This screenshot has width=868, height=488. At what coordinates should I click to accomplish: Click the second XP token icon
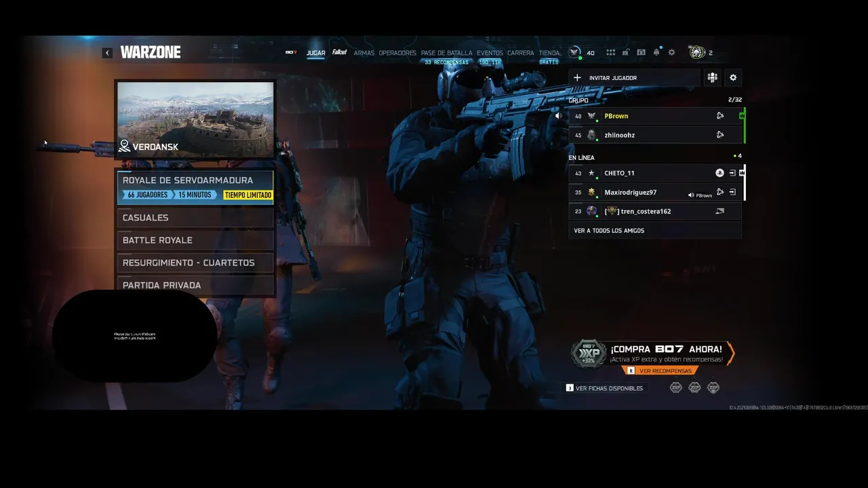[694, 388]
